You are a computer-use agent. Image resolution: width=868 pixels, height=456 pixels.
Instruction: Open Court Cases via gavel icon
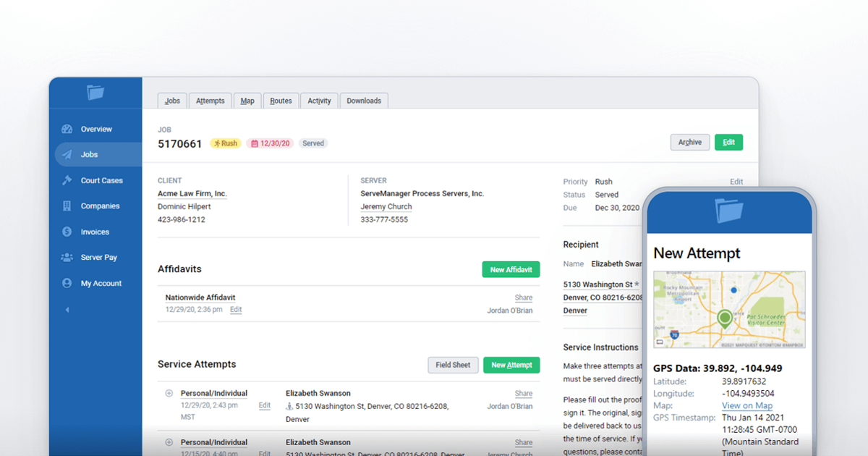point(66,180)
